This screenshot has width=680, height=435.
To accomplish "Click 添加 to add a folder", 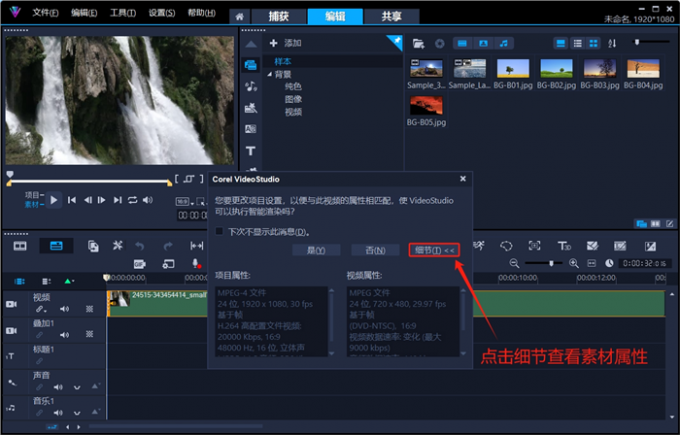I will pos(286,43).
